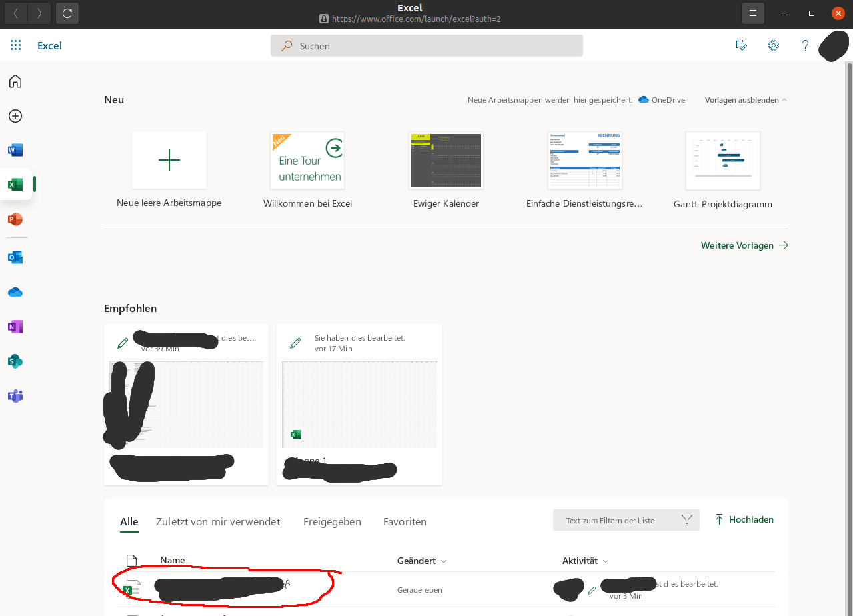Open the Aktivität column sort dropdown
The height and width of the screenshot is (616, 853).
(586, 561)
